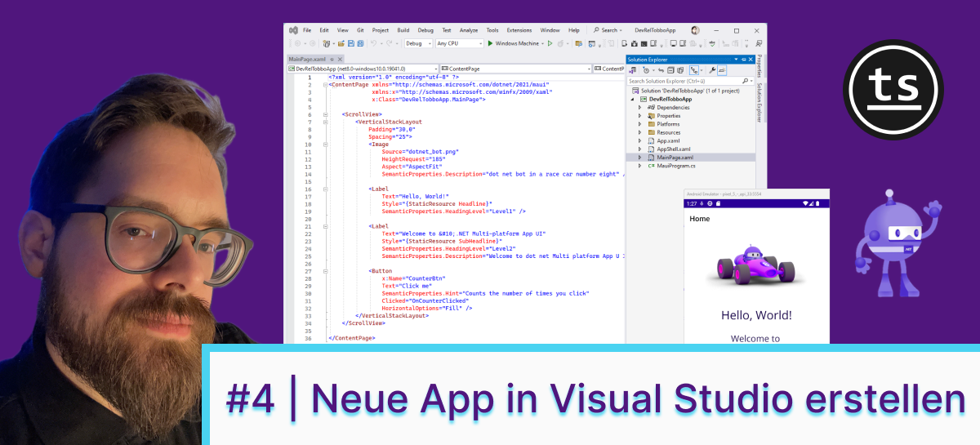The height and width of the screenshot is (445, 980).
Task: Click the Solution Explorer home/switch views icon
Action: click(x=632, y=70)
